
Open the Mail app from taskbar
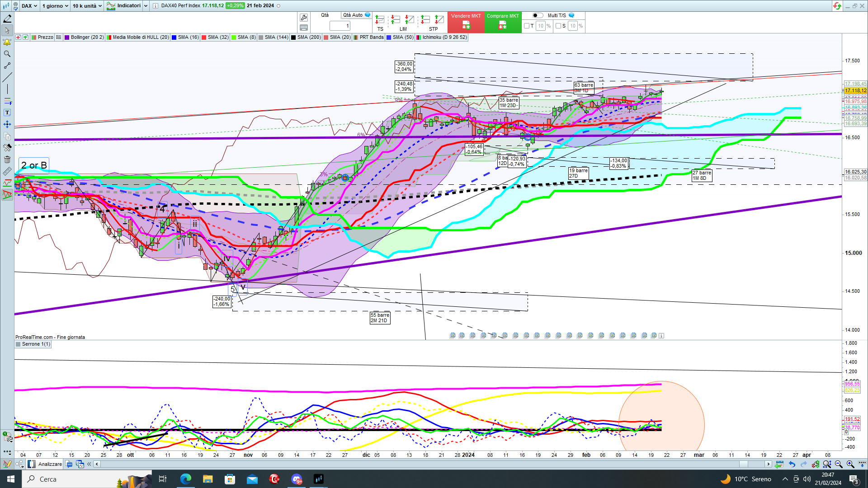pos(252,479)
